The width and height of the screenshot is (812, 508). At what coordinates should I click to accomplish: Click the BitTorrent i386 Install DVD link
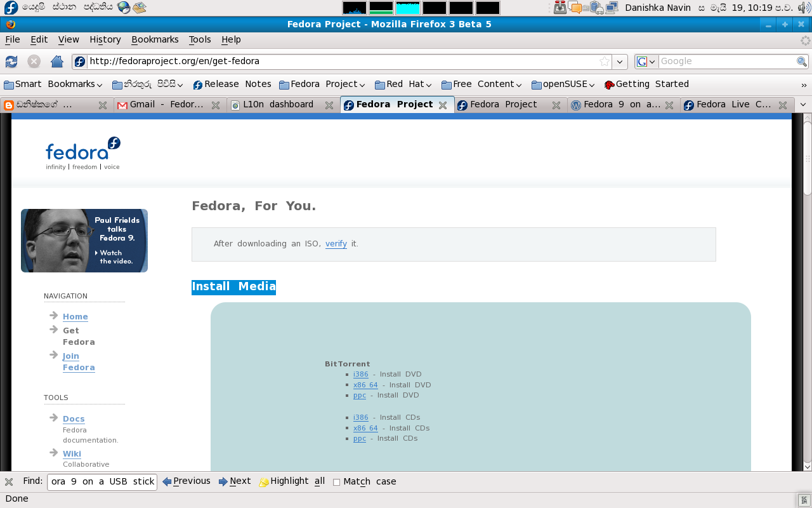coord(361,375)
